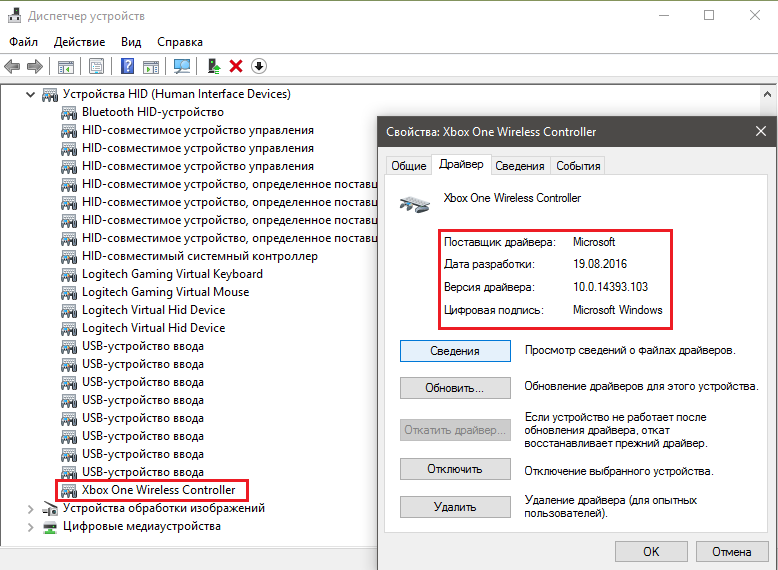Click the Сведения driver details button
Image resolution: width=778 pixels, height=570 pixels.
(x=455, y=351)
